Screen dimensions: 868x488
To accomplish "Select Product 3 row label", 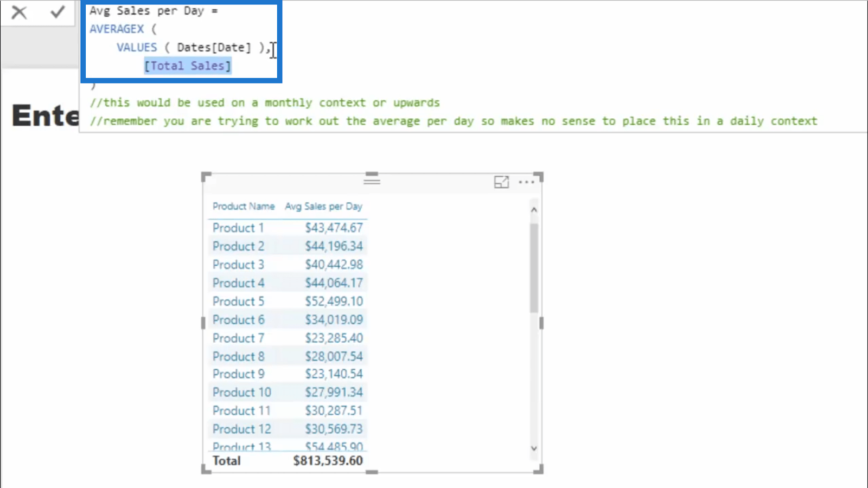I will pyautogui.click(x=238, y=265).
